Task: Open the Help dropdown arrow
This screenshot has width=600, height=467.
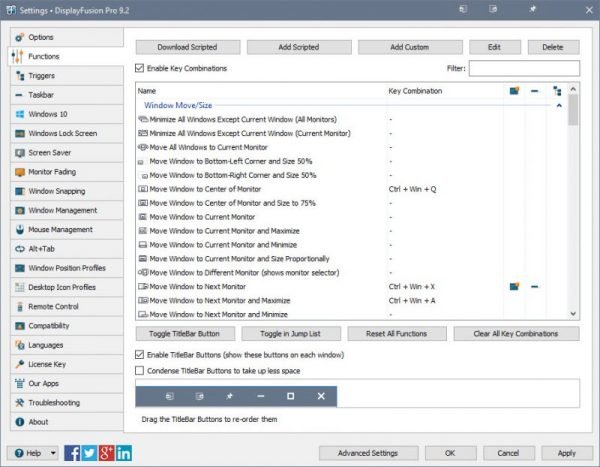Action: pyautogui.click(x=53, y=453)
